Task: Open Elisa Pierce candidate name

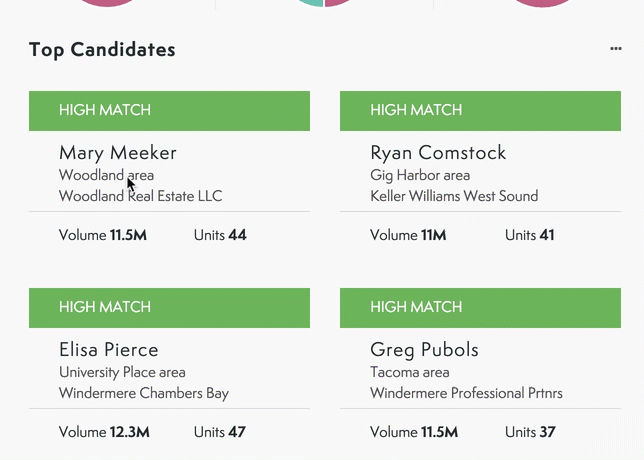Action: click(x=109, y=350)
